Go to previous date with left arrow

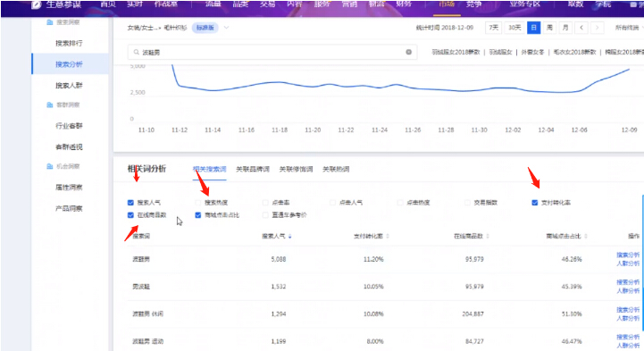[581, 28]
